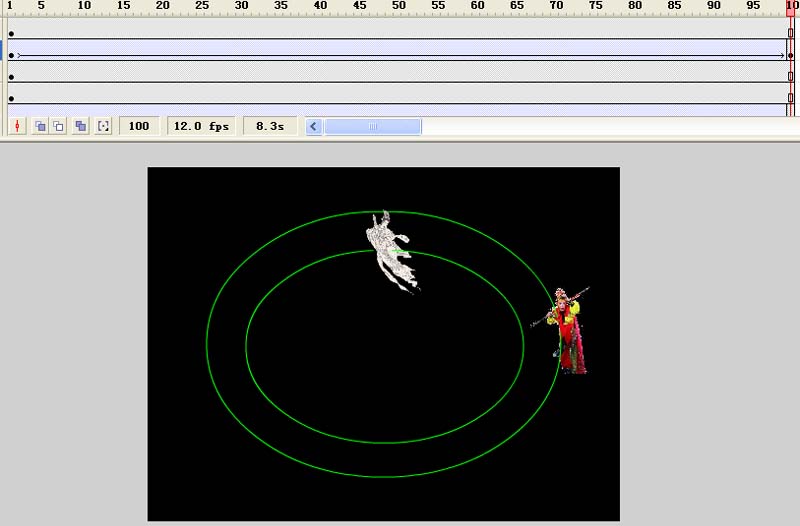This screenshot has height=526, width=800.
Task: Open Modify Onion Markers menu
Action: 103,126
